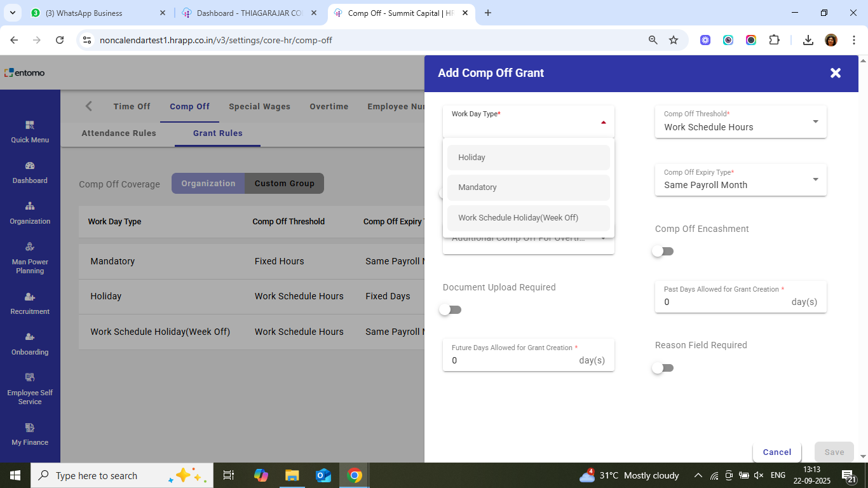
Task: Click the Past Days Allowed input field
Action: (x=724, y=302)
